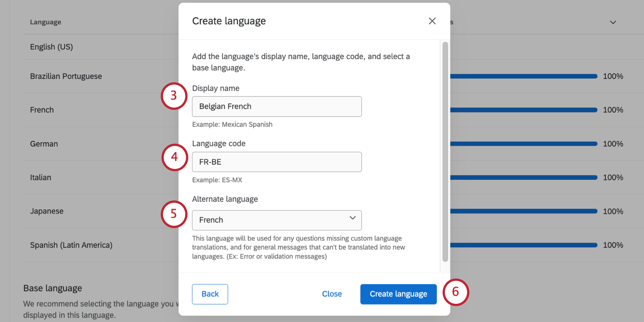Close the Create language dialog with X
The image size is (644, 322).
tap(432, 21)
